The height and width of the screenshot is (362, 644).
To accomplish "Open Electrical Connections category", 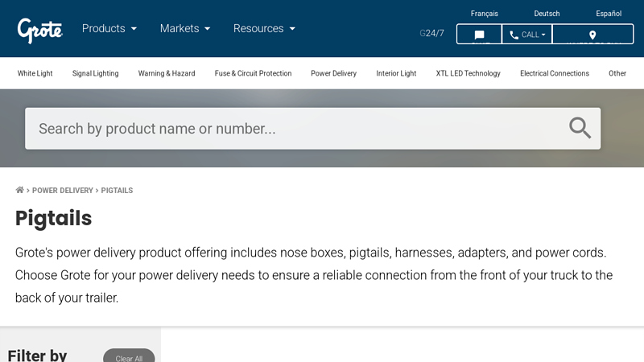I will [555, 73].
